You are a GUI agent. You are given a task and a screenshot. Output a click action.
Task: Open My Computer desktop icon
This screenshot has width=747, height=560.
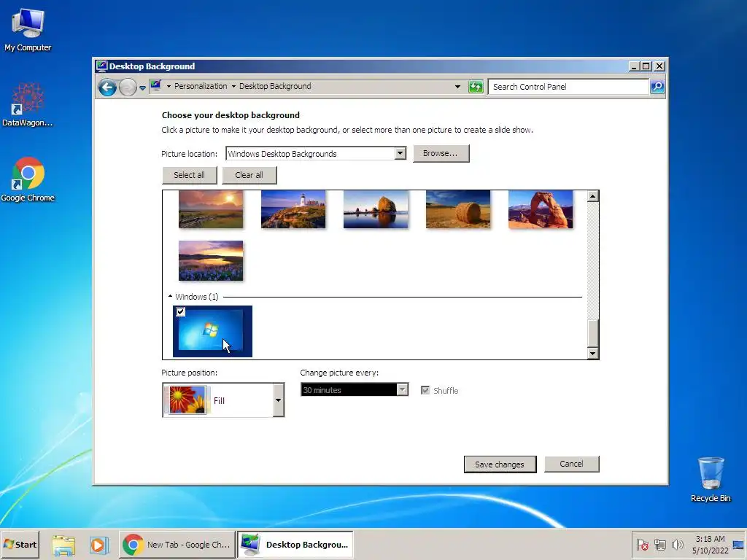pos(28,29)
